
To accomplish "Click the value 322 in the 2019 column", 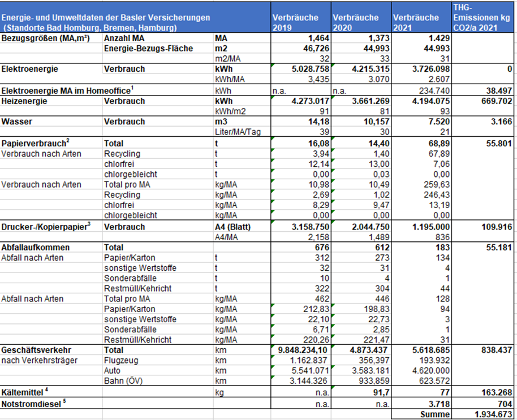I will (x=322, y=288).
